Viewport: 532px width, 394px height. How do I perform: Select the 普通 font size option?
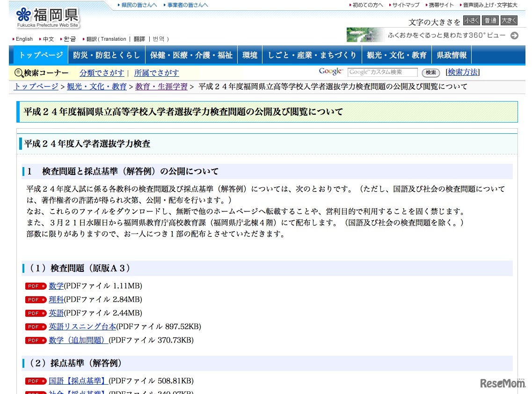(490, 21)
